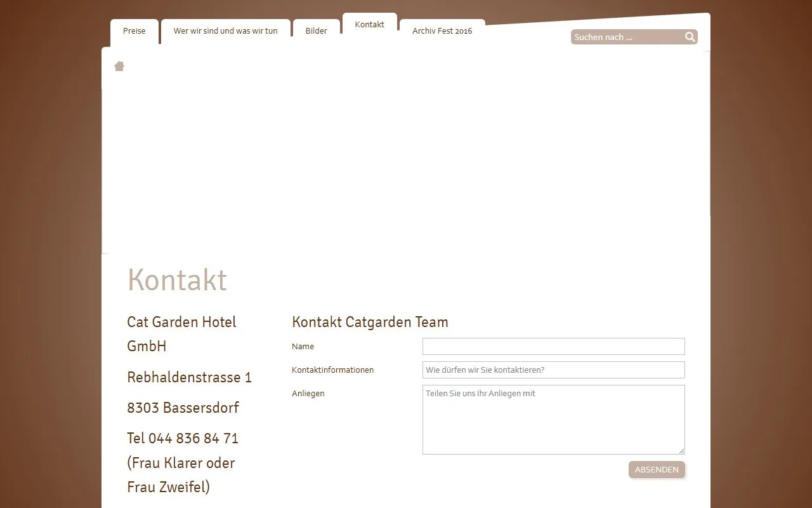Click the Kontakt Catgarden Team heading

pos(370,322)
